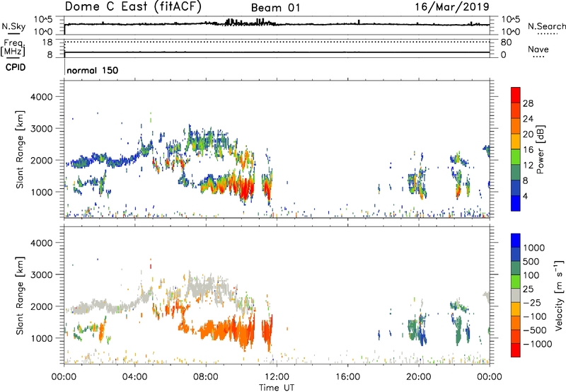Click the "Velocity [m s-1]" colorbar title
The width and height of the screenshot is (566, 392).
point(559,295)
